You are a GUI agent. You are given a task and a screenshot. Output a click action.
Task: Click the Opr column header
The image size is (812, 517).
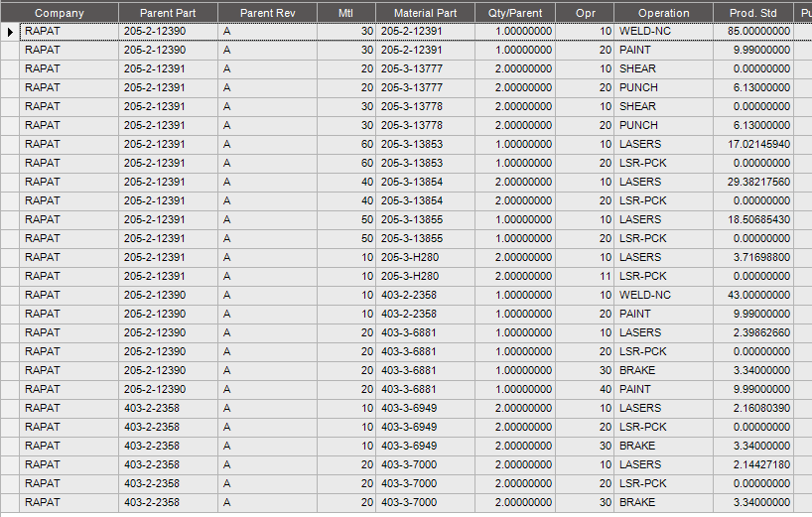pos(586,13)
